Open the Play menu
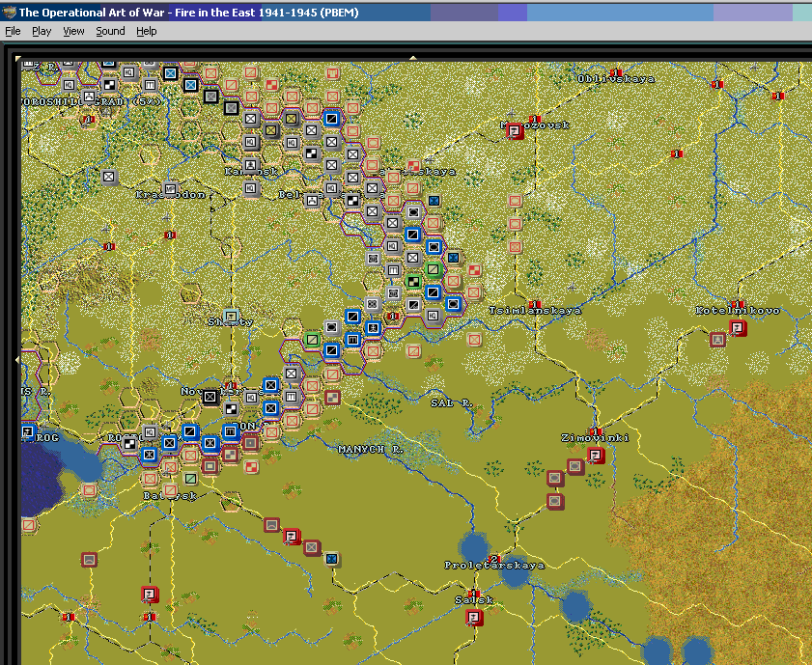 pos(42,31)
